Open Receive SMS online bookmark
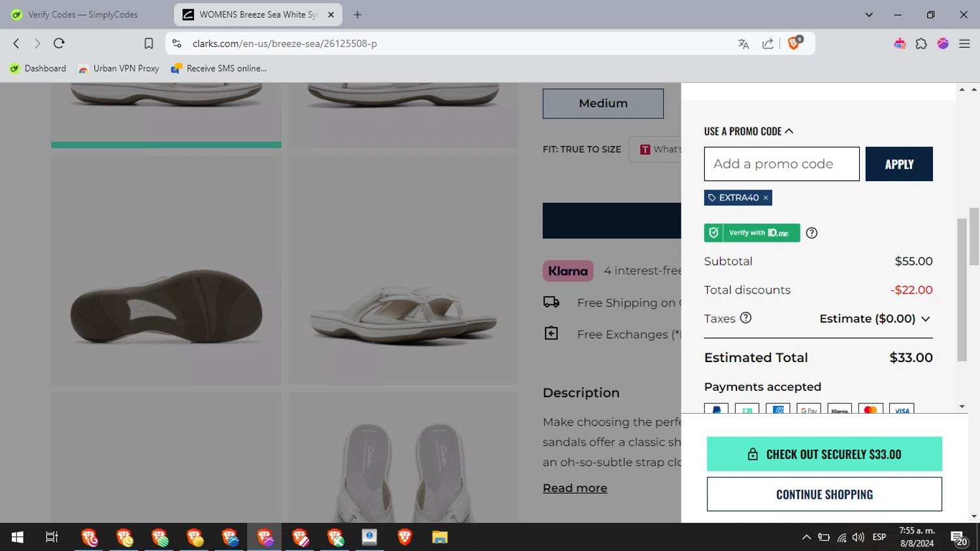The image size is (980, 551). [x=219, y=68]
